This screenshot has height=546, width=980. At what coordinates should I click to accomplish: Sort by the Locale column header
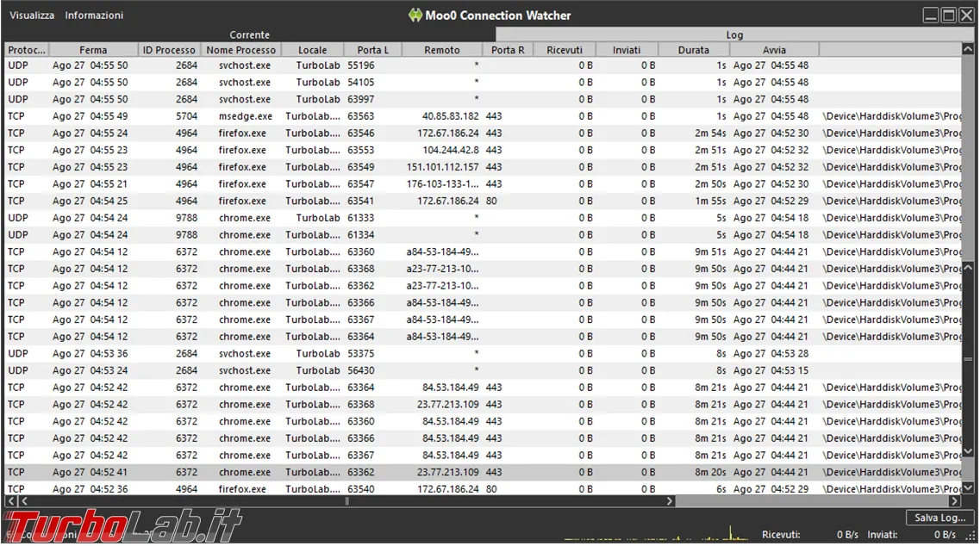click(313, 50)
